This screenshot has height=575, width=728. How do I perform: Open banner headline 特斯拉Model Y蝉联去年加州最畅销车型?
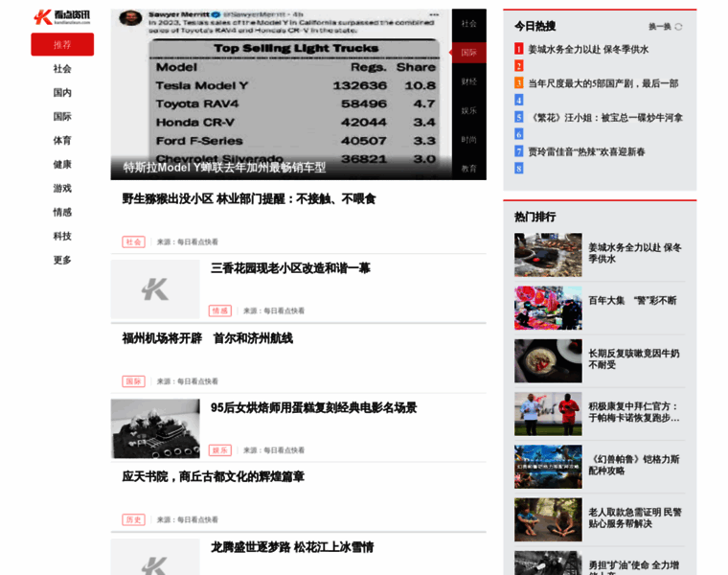[x=224, y=167]
